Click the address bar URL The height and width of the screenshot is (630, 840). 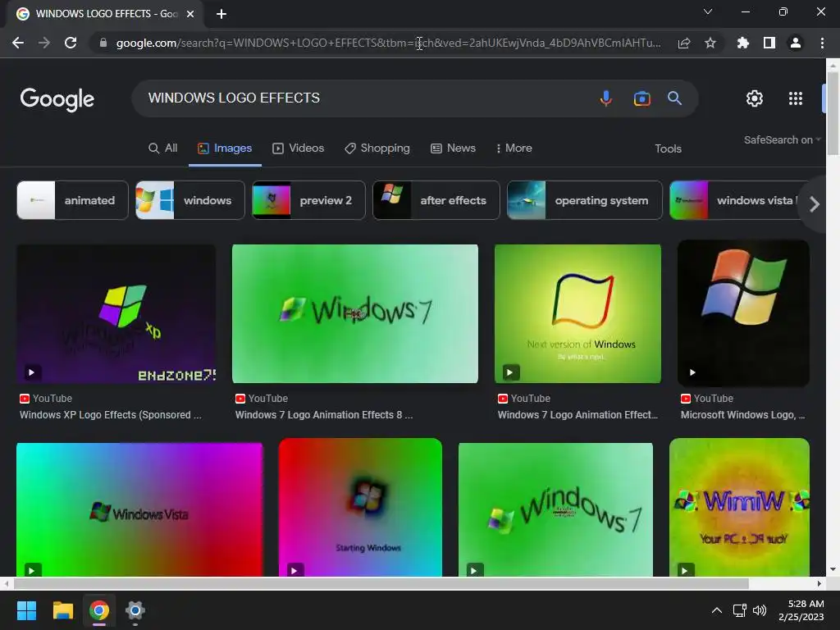pyautogui.click(x=388, y=43)
